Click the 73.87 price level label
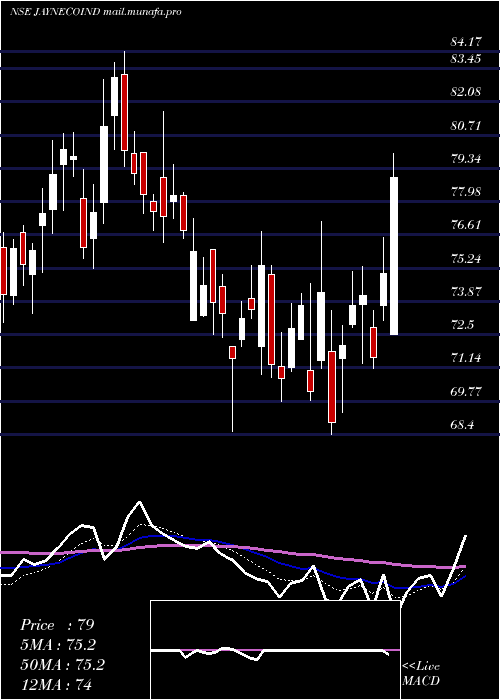This screenshot has height=700, width=500. pos(466,292)
